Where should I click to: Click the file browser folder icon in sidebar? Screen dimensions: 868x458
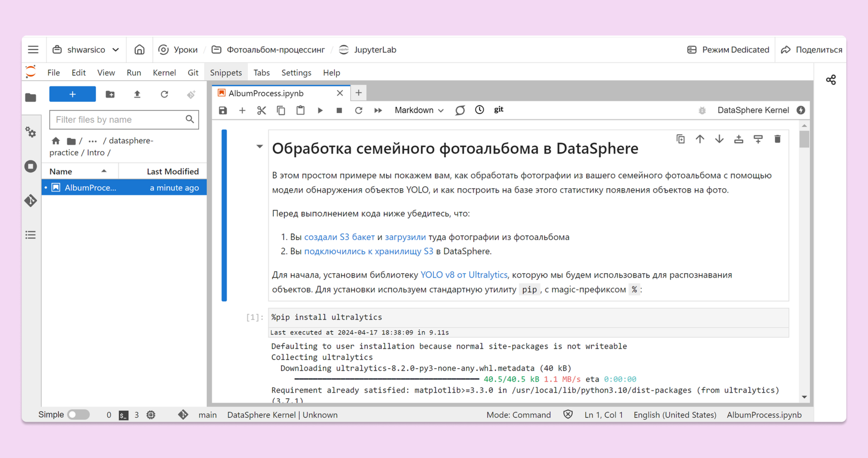31,98
